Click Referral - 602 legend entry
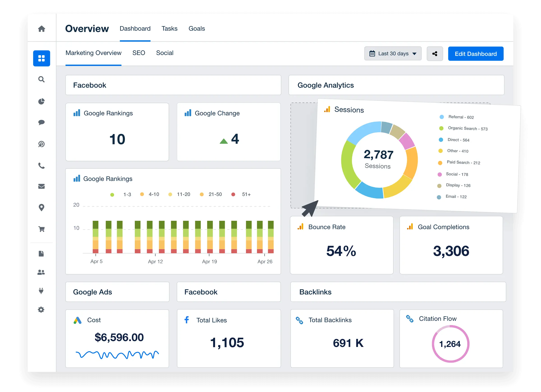 pos(456,117)
